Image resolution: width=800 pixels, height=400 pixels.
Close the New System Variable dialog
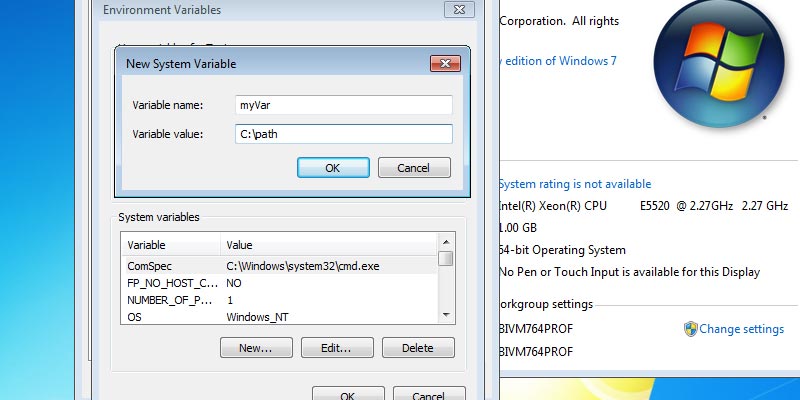445,64
